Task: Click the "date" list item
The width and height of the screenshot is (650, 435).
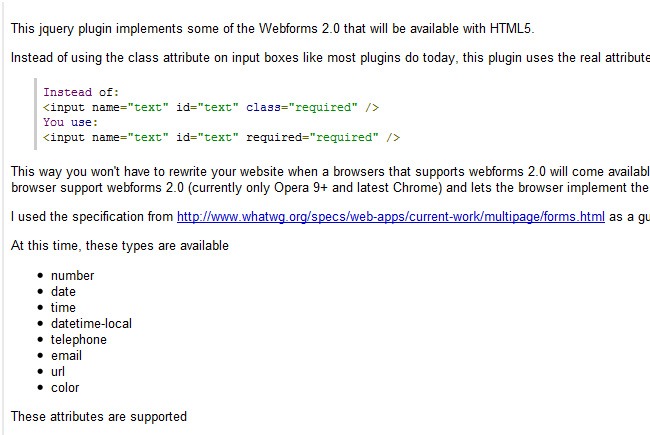Action: (x=63, y=291)
